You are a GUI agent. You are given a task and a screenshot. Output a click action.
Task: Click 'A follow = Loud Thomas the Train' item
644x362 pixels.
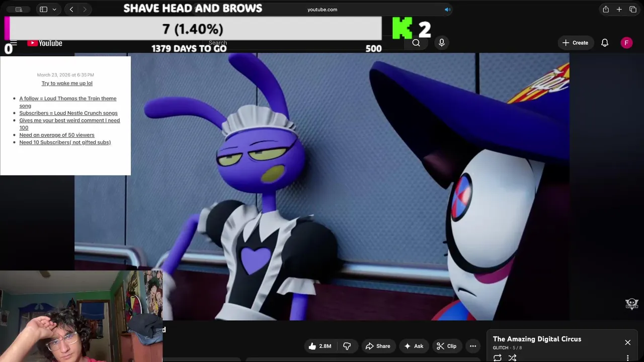click(68, 102)
